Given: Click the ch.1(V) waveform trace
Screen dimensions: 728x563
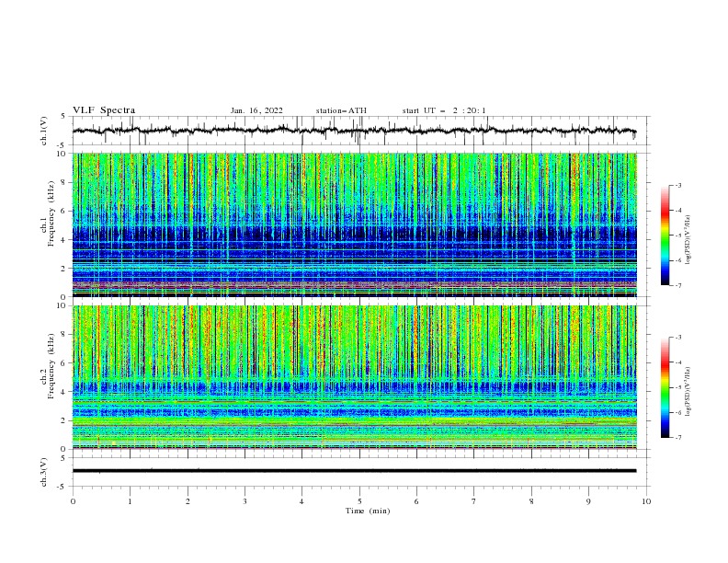Looking at the screenshot, I should point(355,131).
